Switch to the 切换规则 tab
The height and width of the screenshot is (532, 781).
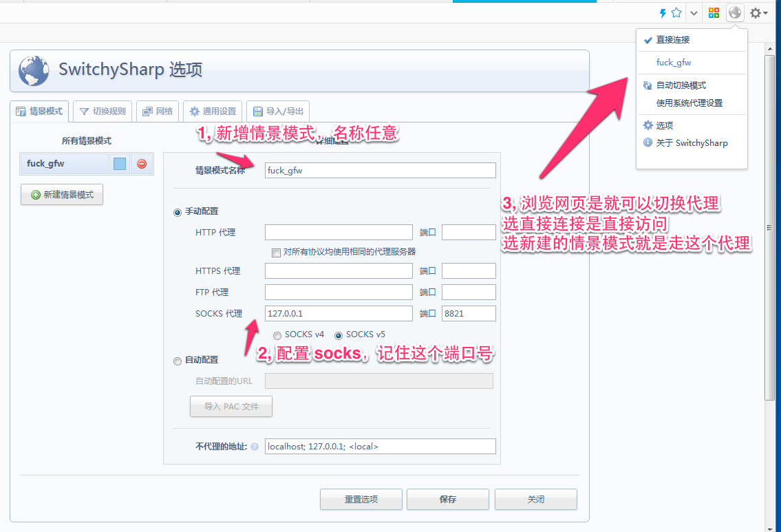click(x=103, y=111)
